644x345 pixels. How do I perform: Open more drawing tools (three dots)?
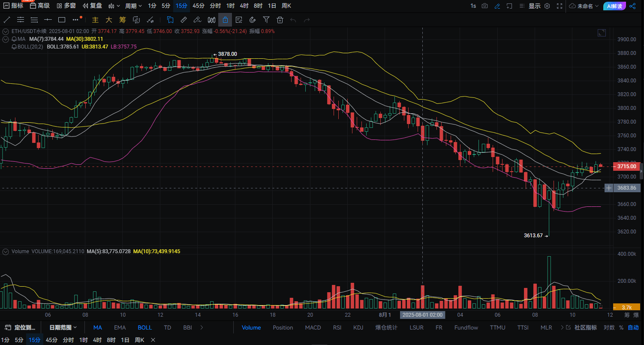(x=76, y=20)
